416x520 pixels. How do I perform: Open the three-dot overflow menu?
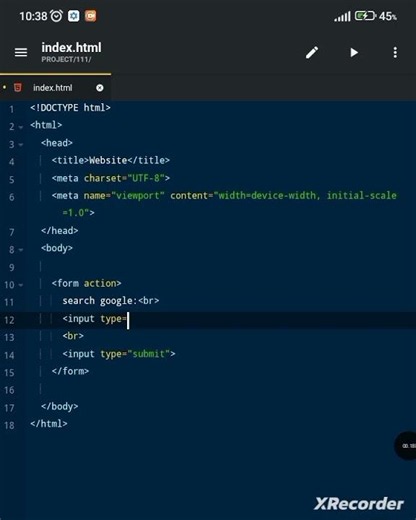point(395,52)
